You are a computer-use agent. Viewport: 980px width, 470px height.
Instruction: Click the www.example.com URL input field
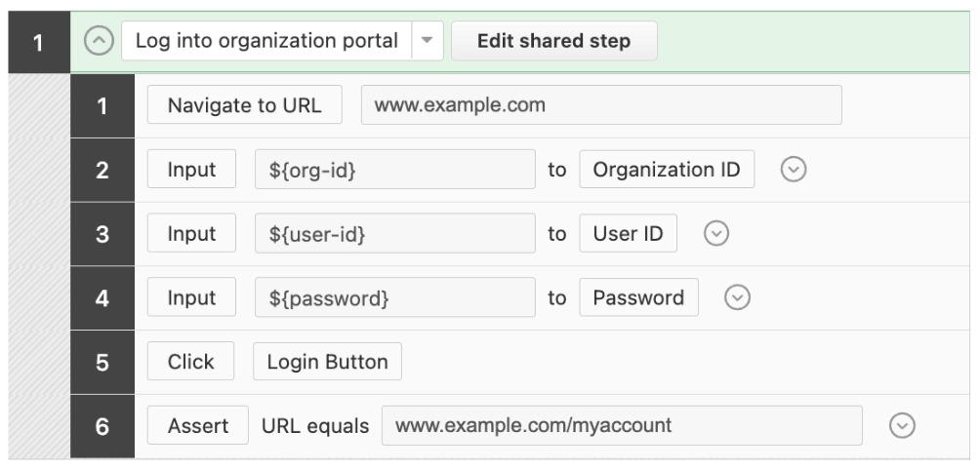[600, 105]
